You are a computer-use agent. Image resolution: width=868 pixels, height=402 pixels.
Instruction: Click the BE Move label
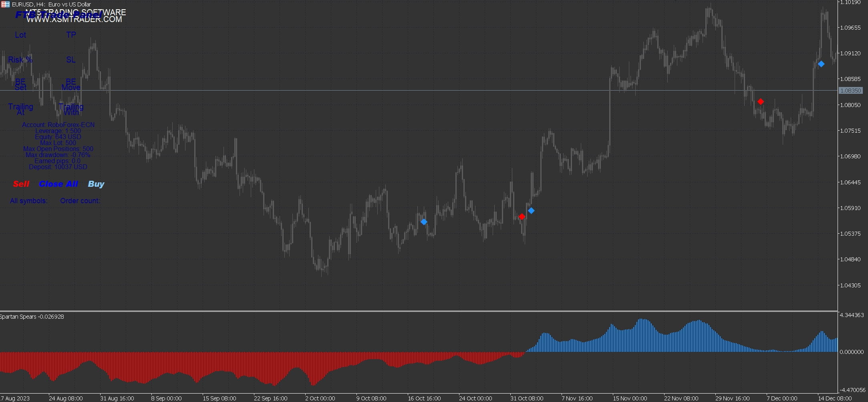71,85
